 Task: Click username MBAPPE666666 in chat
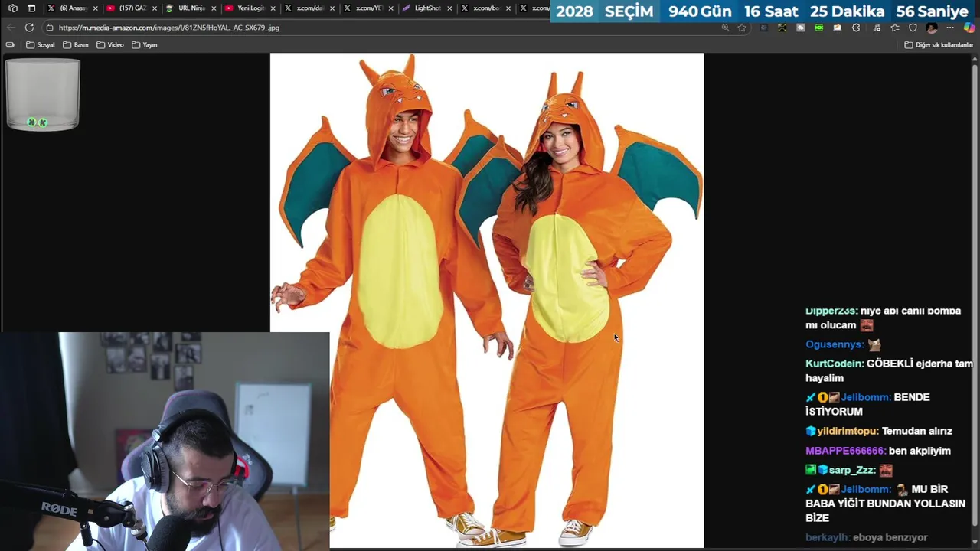[846, 451]
